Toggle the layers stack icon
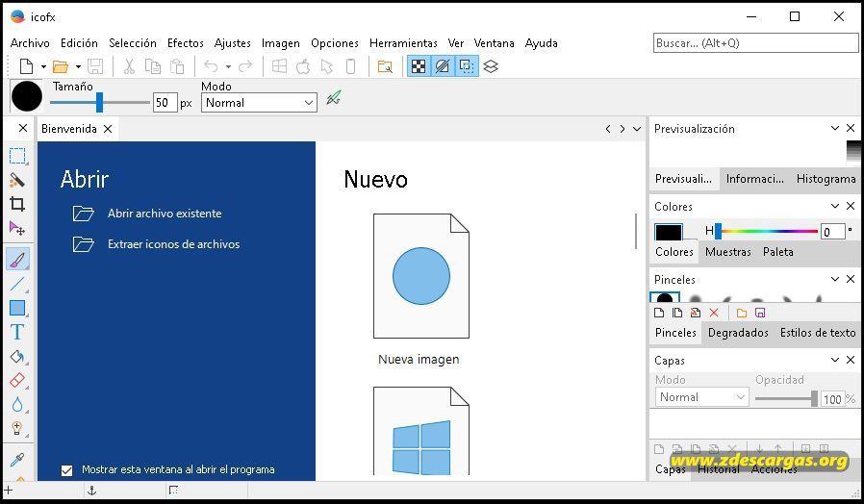This screenshot has width=864, height=504. pos(491,66)
